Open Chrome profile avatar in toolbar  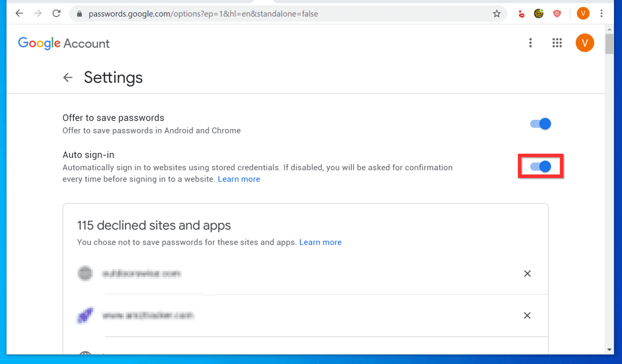pyautogui.click(x=583, y=13)
